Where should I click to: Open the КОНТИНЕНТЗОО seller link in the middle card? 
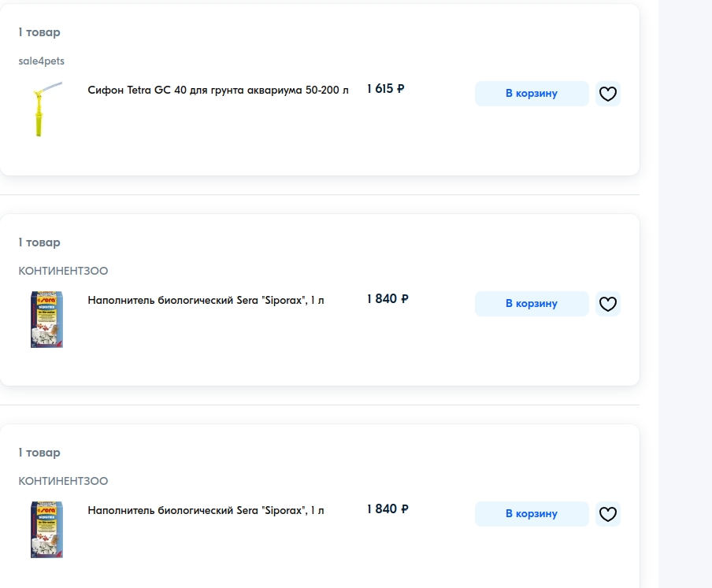[x=63, y=271]
